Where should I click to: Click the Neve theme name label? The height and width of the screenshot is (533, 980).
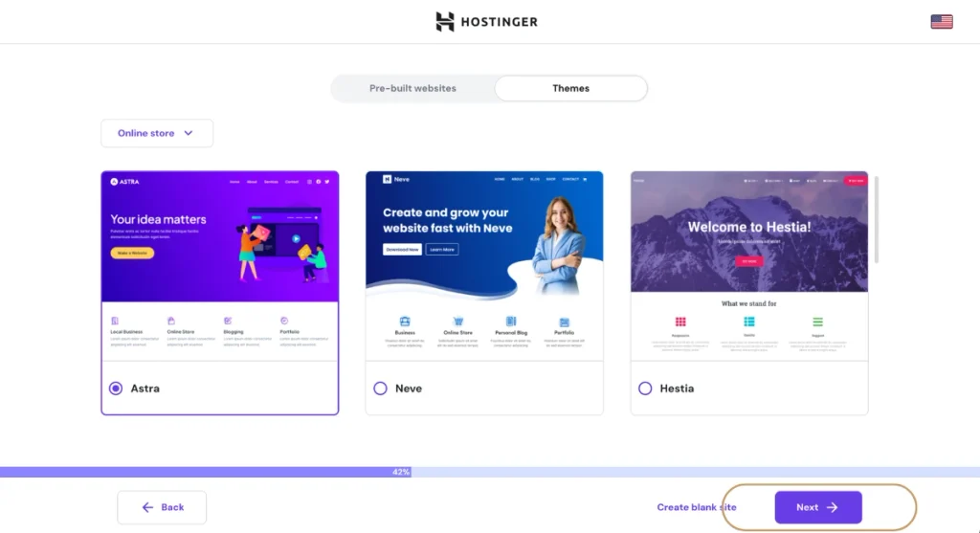[x=409, y=389]
